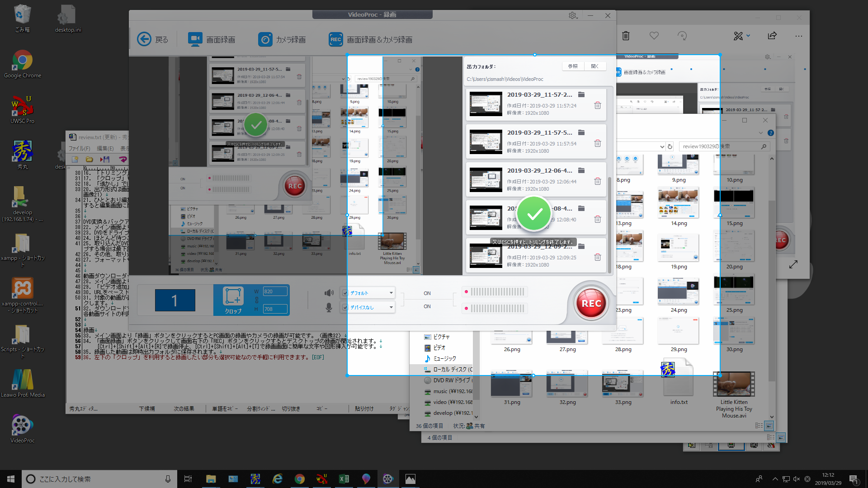Open ファイル(F) menu in Hidemaru
868x488 pixels.
(79, 148)
